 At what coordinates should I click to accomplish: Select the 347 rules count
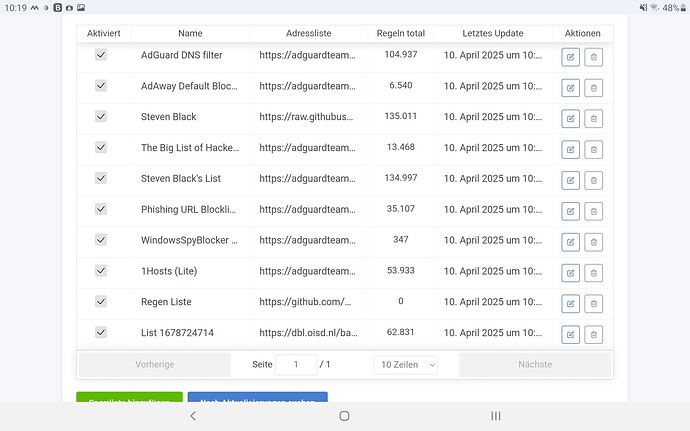400,239
